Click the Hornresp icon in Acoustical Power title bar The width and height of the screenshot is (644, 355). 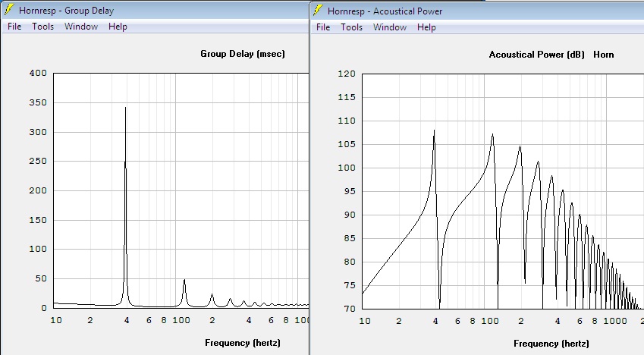pyautogui.click(x=318, y=10)
